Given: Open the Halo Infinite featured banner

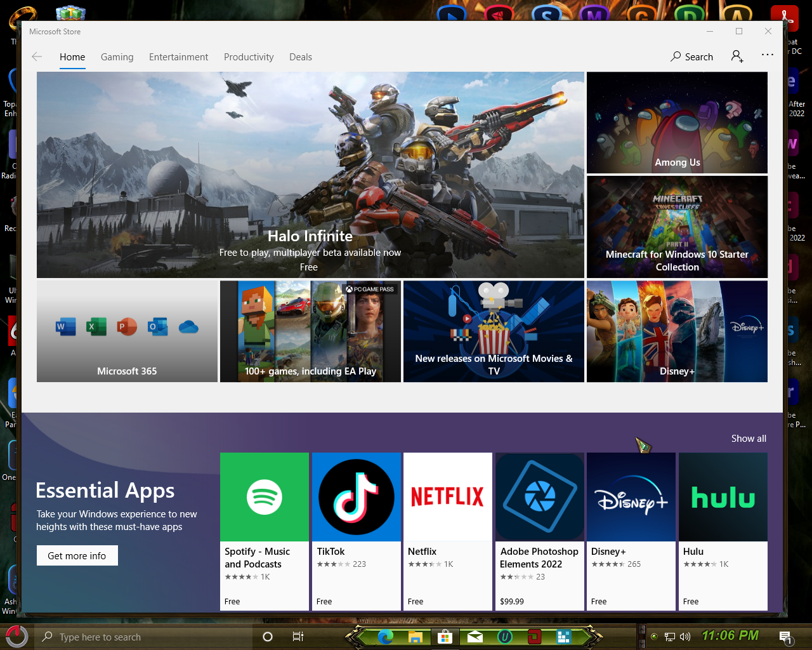Looking at the screenshot, I should (x=310, y=175).
